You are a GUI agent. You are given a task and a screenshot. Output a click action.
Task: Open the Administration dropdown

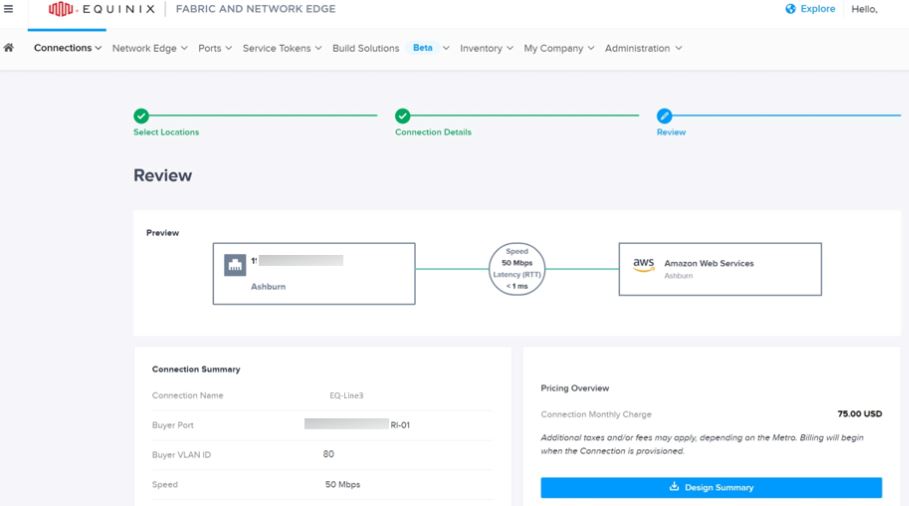643,48
